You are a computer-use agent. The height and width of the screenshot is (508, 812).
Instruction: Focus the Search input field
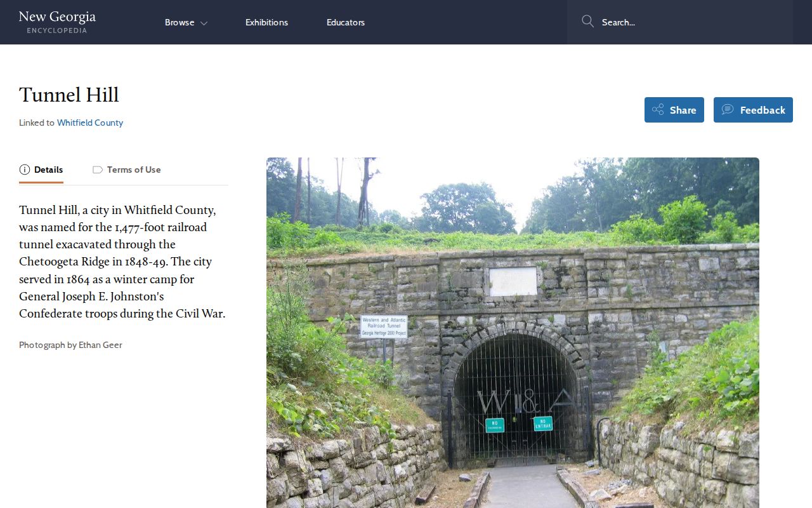click(x=680, y=22)
